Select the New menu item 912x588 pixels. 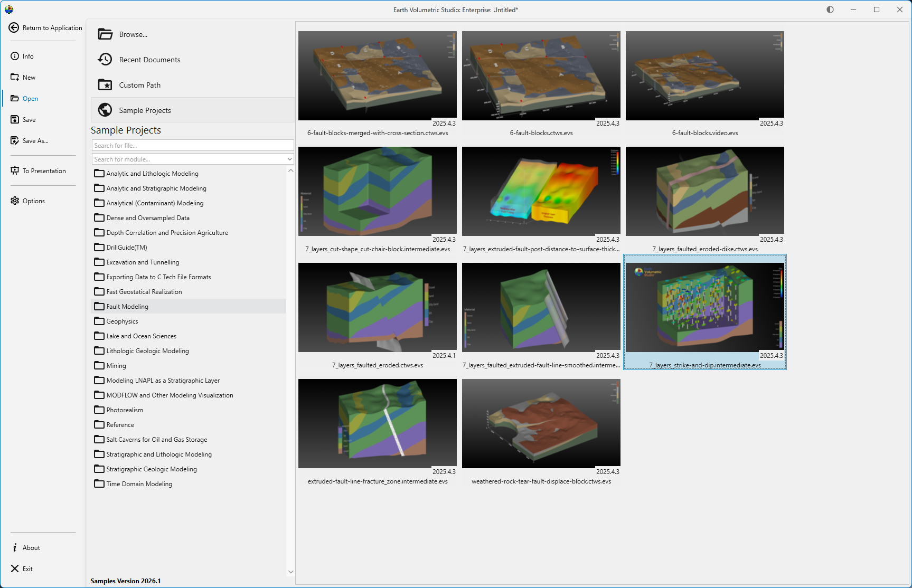[x=29, y=78]
